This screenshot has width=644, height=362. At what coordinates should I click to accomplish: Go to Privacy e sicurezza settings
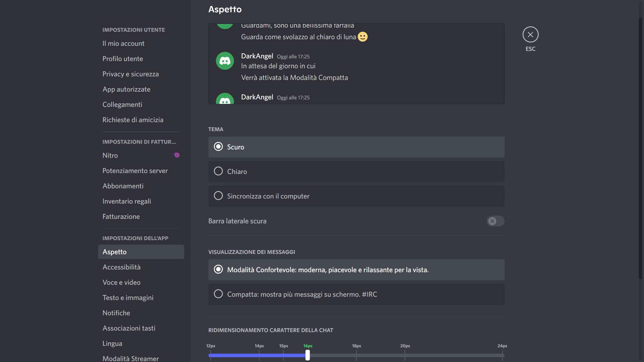(x=130, y=74)
